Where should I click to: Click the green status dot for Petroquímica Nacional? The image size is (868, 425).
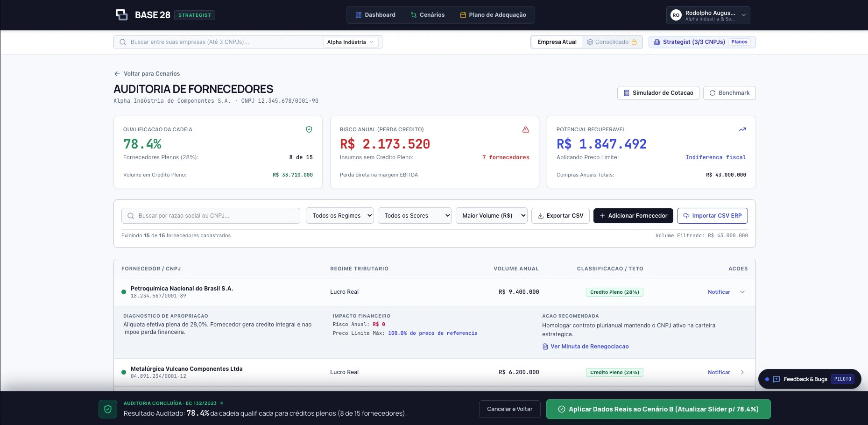[124, 292]
